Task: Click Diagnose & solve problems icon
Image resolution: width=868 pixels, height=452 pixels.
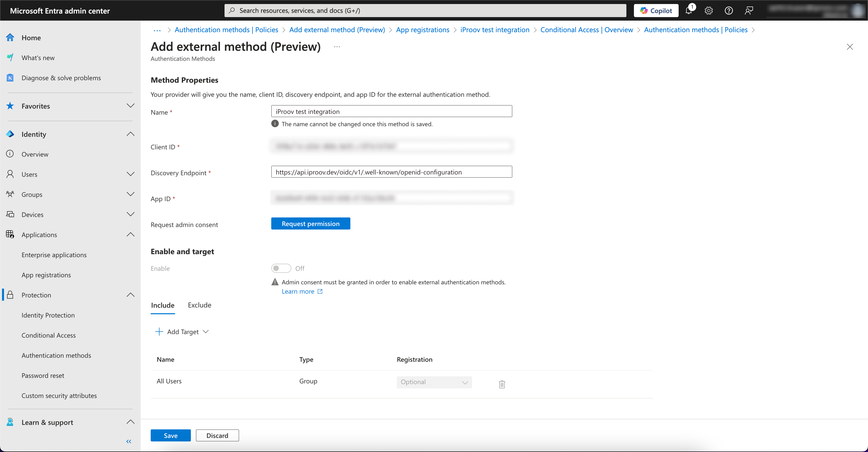Action: [x=10, y=78]
